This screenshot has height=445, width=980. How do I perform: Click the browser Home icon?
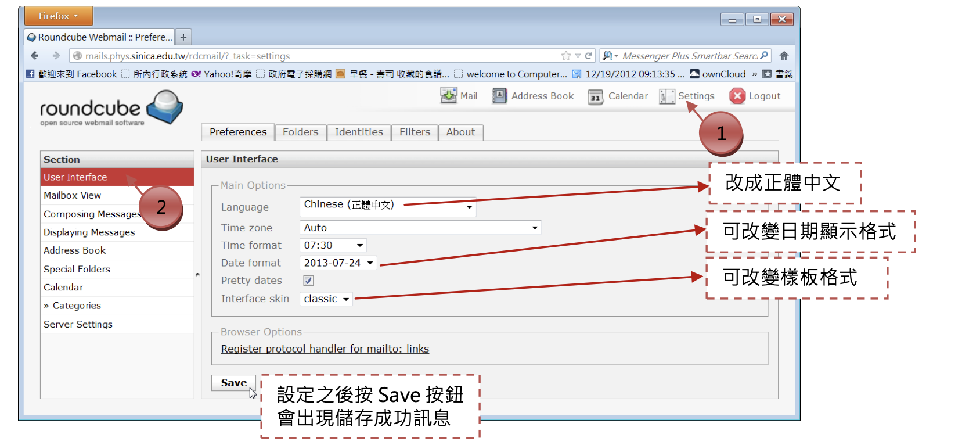pos(784,56)
